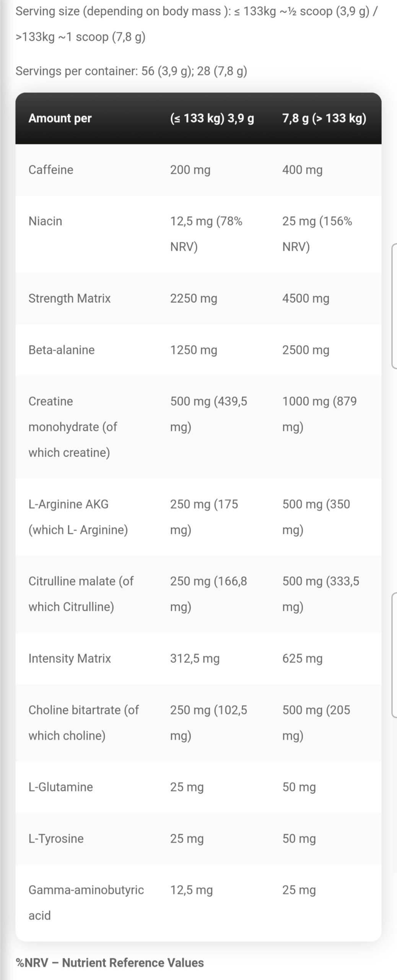Click the "Amount per" table header
This screenshot has width=397, height=980.
point(60,118)
